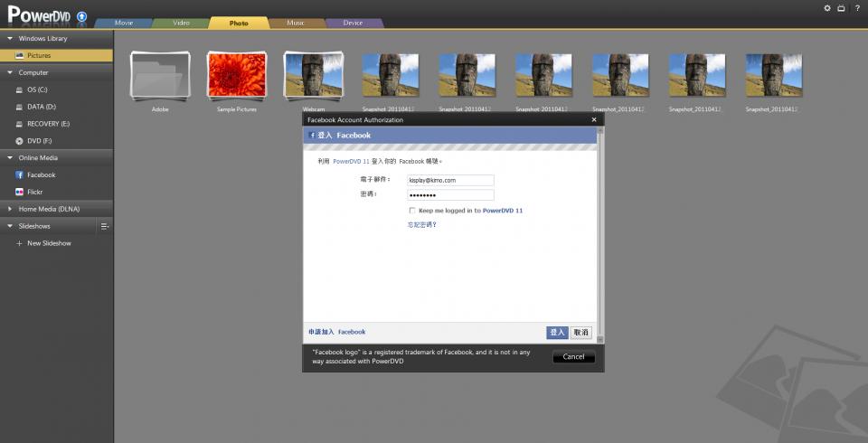Viewport: 868px width, 443px height.
Task: Collapse the Windows Library section
Action: (9, 39)
